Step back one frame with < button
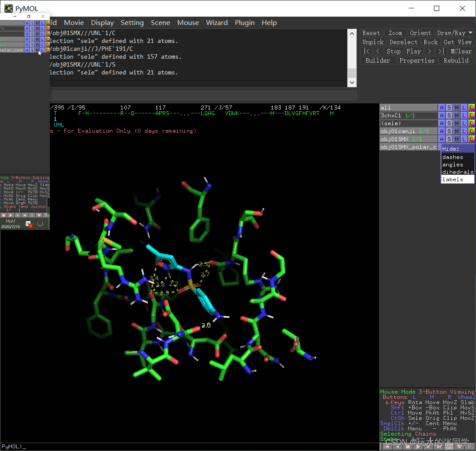The image size is (476, 451). (x=378, y=51)
